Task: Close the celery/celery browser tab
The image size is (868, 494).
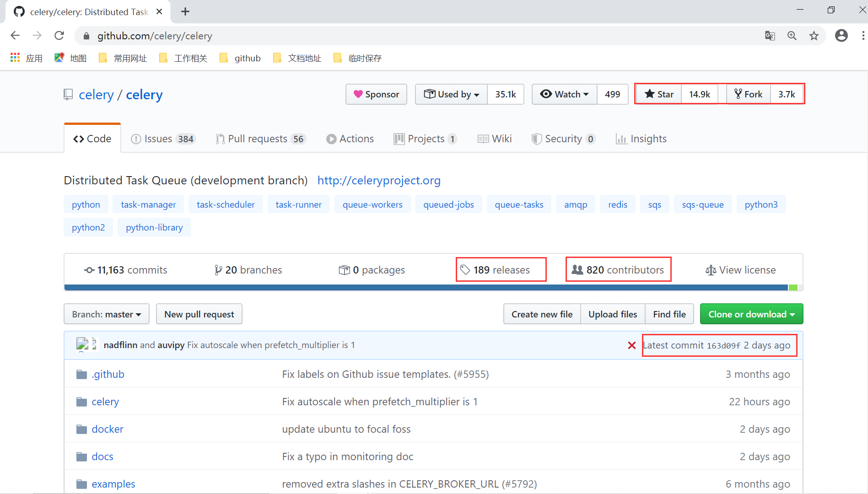Action: 159,12
